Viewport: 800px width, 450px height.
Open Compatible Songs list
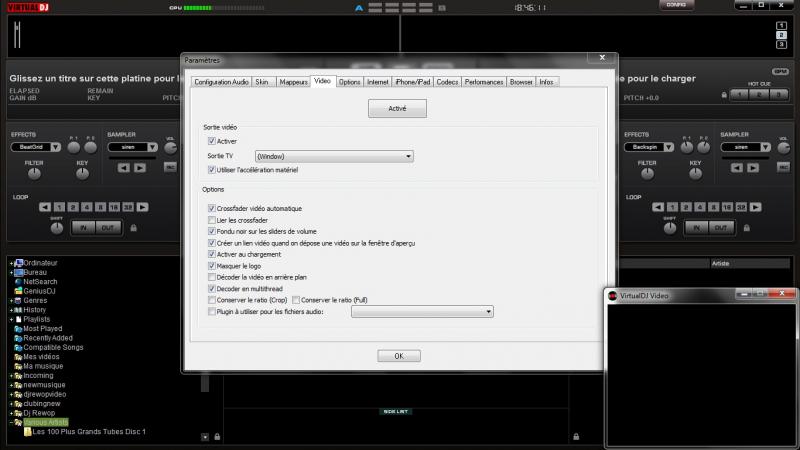tap(53, 347)
